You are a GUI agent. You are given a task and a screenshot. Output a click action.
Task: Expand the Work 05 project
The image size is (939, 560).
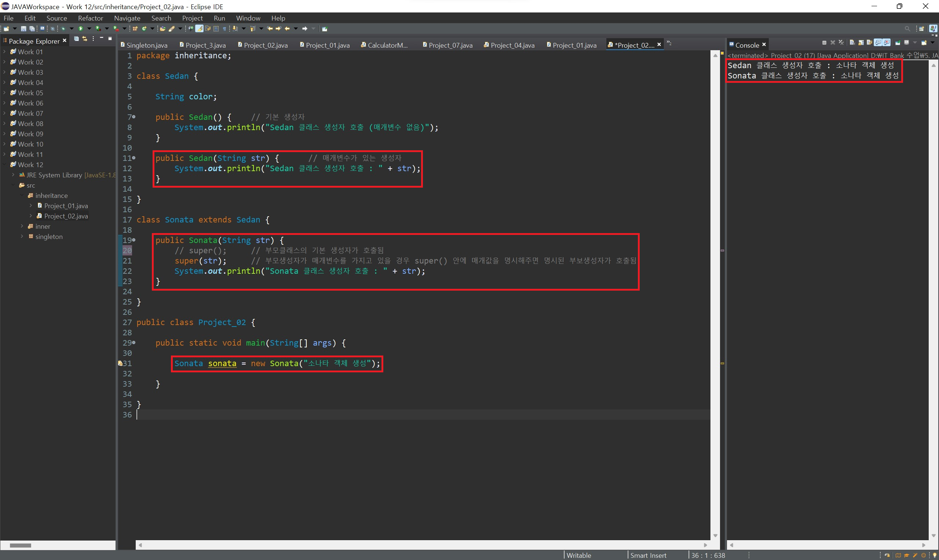point(4,93)
